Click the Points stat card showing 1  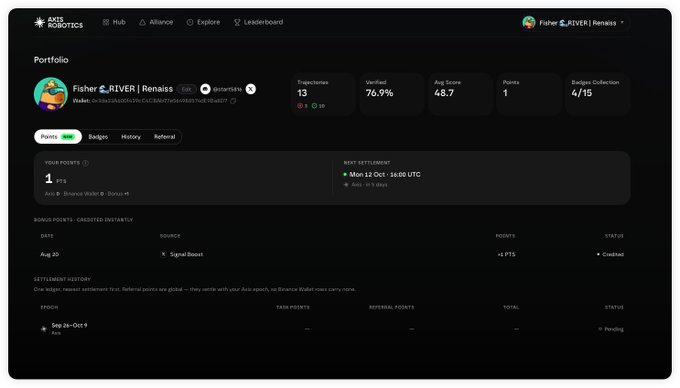click(x=529, y=94)
